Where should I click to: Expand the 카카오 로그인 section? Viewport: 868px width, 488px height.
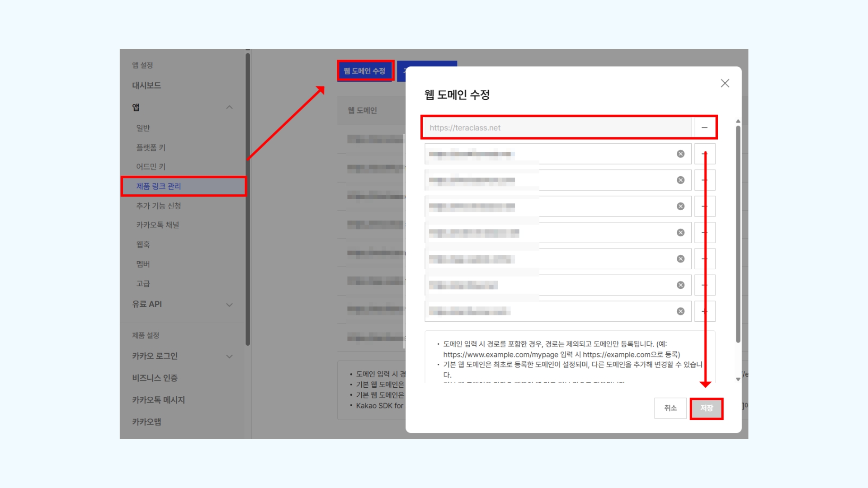(x=229, y=357)
